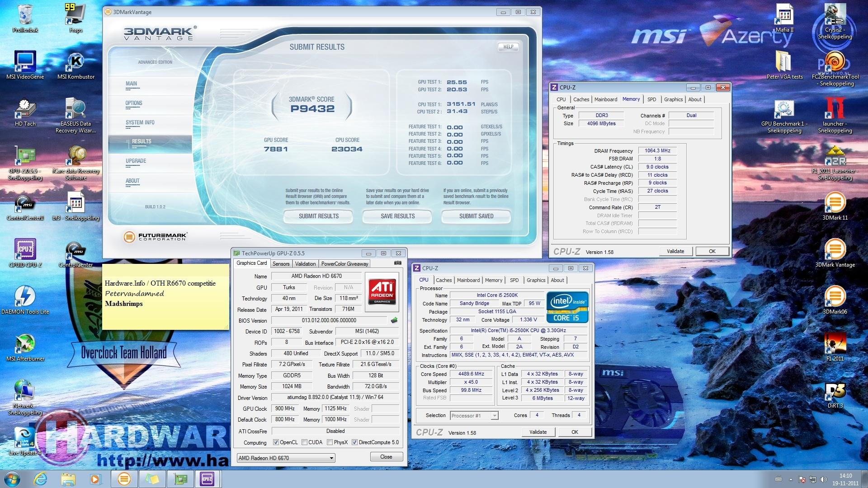Click Validate in upper CPU-Z window
Viewport: 868px width, 488px height.
pyautogui.click(x=675, y=251)
